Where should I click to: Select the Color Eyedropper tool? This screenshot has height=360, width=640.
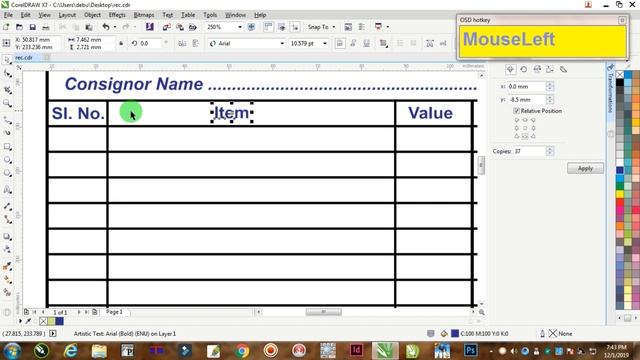click(x=7, y=267)
